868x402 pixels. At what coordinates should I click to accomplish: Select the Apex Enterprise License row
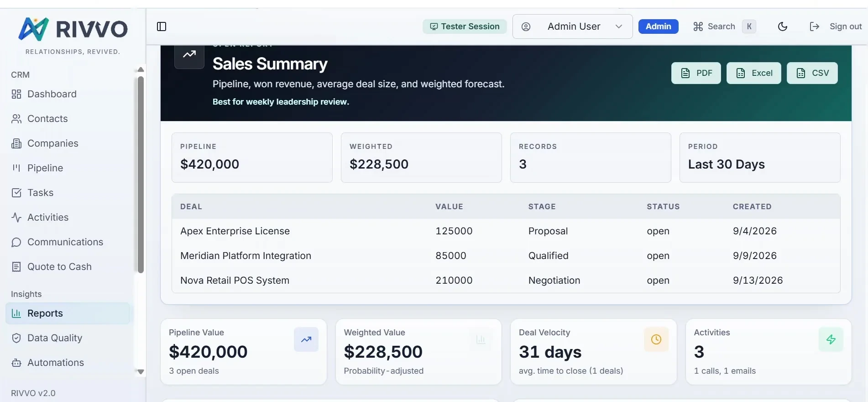point(506,231)
